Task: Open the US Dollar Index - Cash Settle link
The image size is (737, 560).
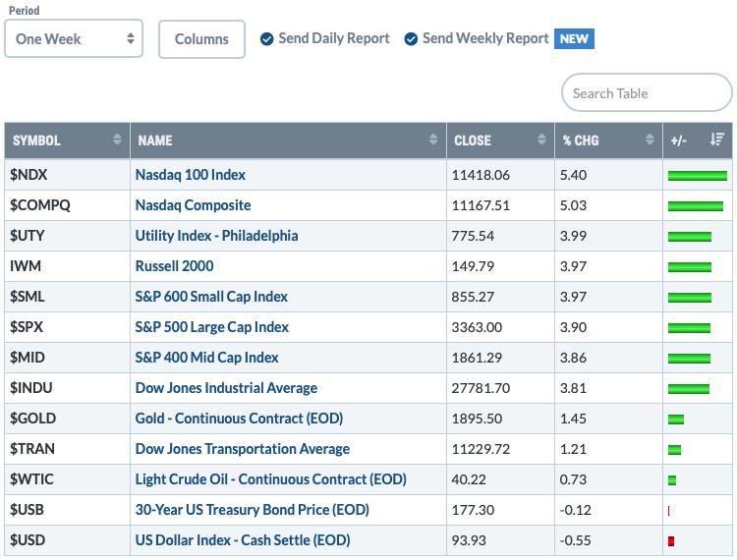Action: point(243,540)
